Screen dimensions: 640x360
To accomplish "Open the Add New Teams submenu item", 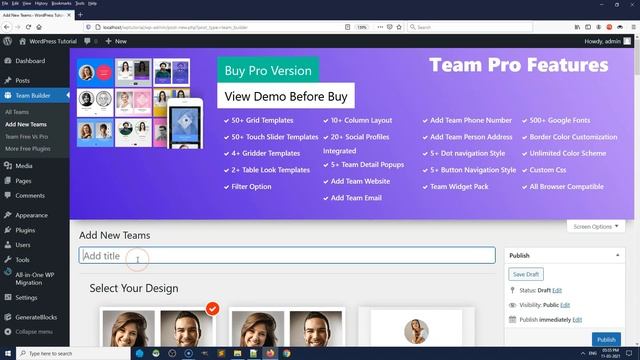I will coord(26,124).
